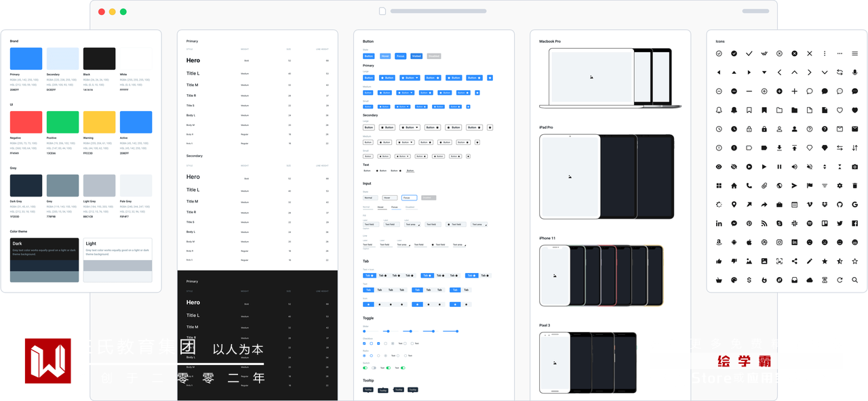Screen dimensions: 868x401
Task: Click the Visited state button
Action: 416,56
